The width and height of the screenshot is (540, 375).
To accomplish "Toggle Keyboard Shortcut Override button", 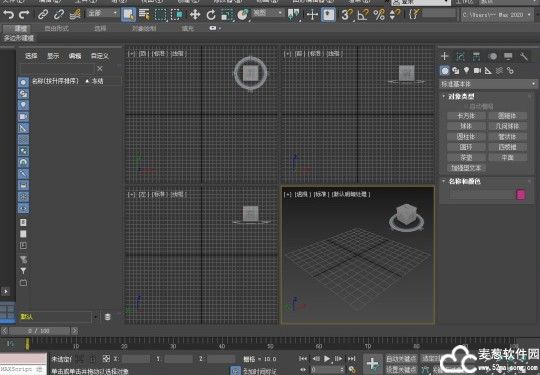I will click(328, 15).
